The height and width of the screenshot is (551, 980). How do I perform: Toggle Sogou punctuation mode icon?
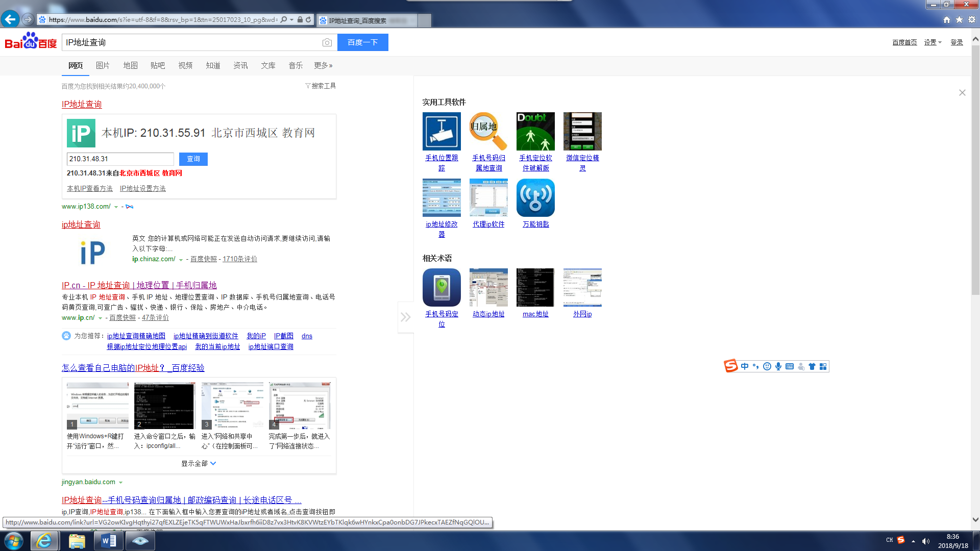pyautogui.click(x=756, y=366)
